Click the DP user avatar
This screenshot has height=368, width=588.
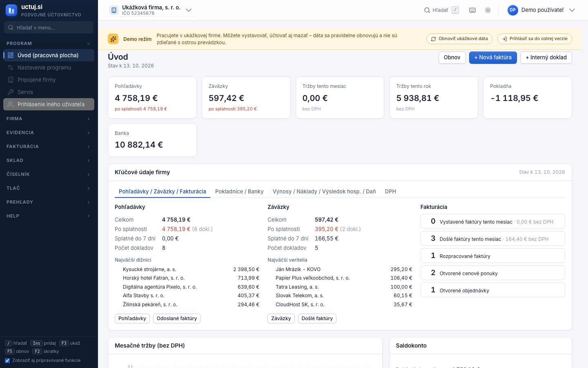pos(513,10)
